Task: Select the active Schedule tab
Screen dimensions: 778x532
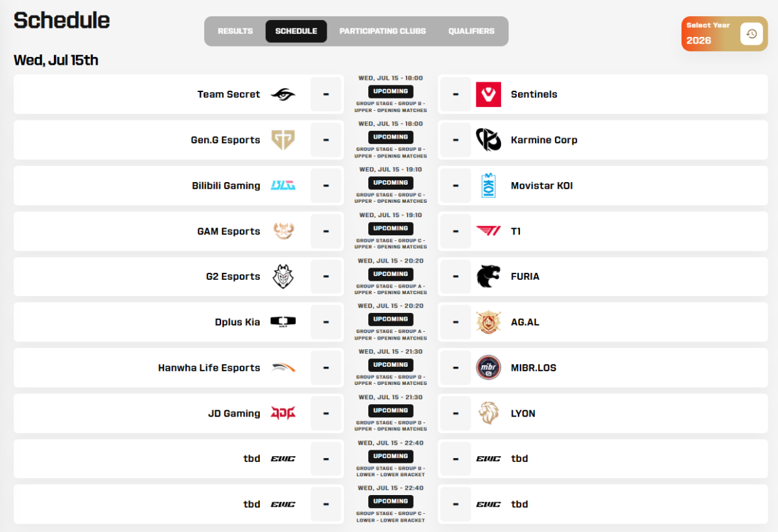Action: coord(296,31)
